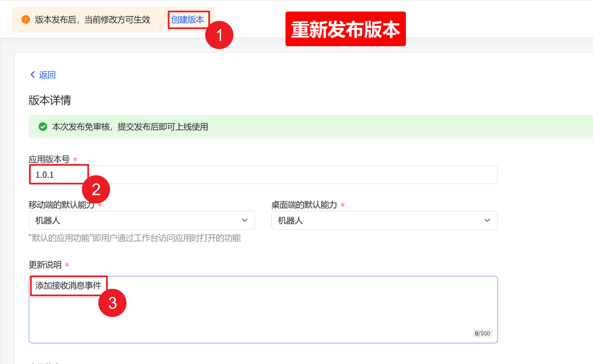The height and width of the screenshot is (364, 593).
Task: Click the red asterisk beside 桌面端的默认能力
Action: (343, 205)
